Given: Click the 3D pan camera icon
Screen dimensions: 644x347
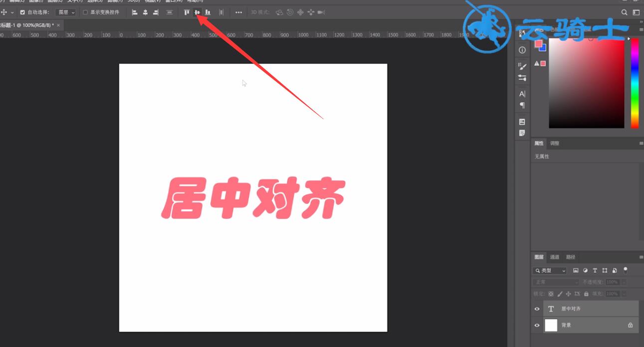Looking at the screenshot, I should coord(300,12).
